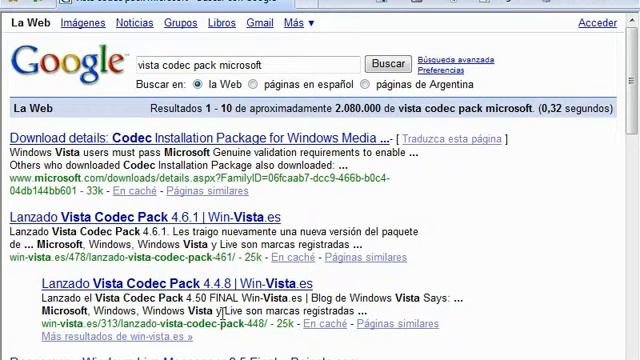The height and width of the screenshot is (360, 640).
Task: Click the win-vista.es/478 URL text
Action: click(x=122, y=257)
